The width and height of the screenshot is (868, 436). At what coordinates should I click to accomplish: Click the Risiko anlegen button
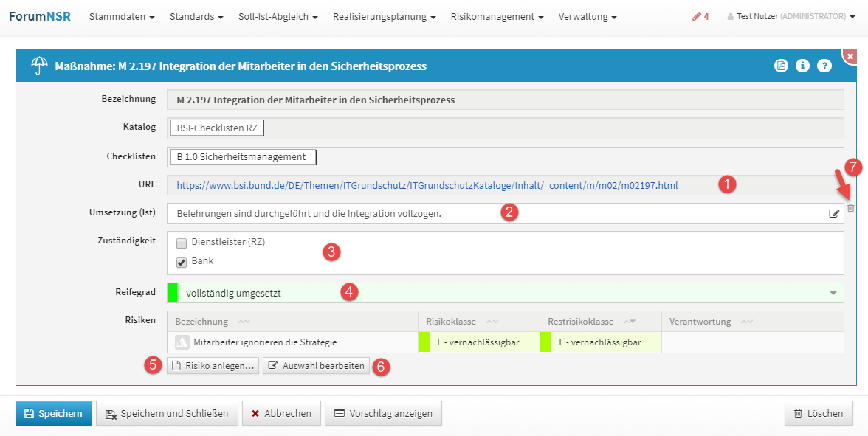pos(213,366)
